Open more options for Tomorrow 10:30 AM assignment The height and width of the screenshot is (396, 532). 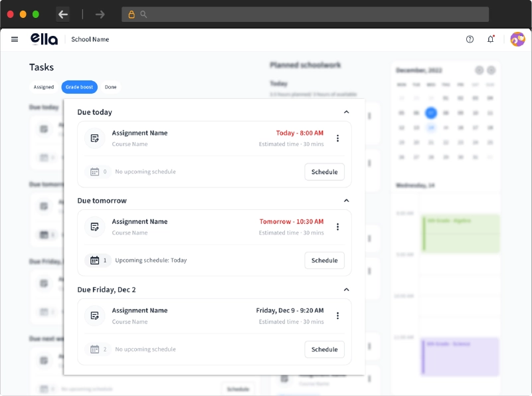coord(337,227)
